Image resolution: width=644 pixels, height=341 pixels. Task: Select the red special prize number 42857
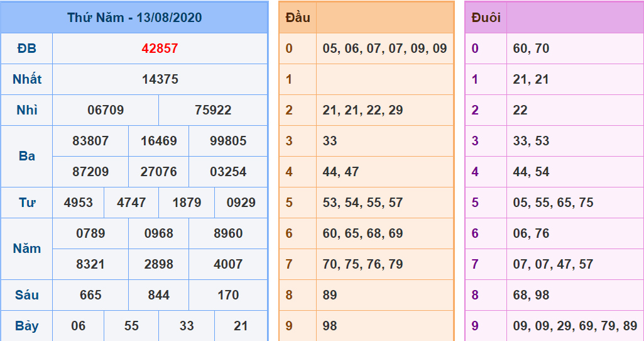click(x=160, y=48)
